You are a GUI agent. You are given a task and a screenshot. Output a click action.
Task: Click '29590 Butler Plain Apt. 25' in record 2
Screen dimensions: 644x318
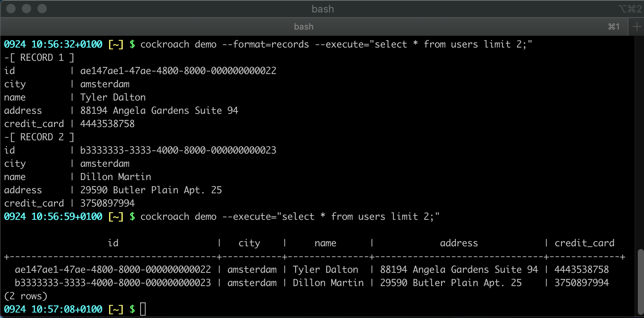[151, 190]
